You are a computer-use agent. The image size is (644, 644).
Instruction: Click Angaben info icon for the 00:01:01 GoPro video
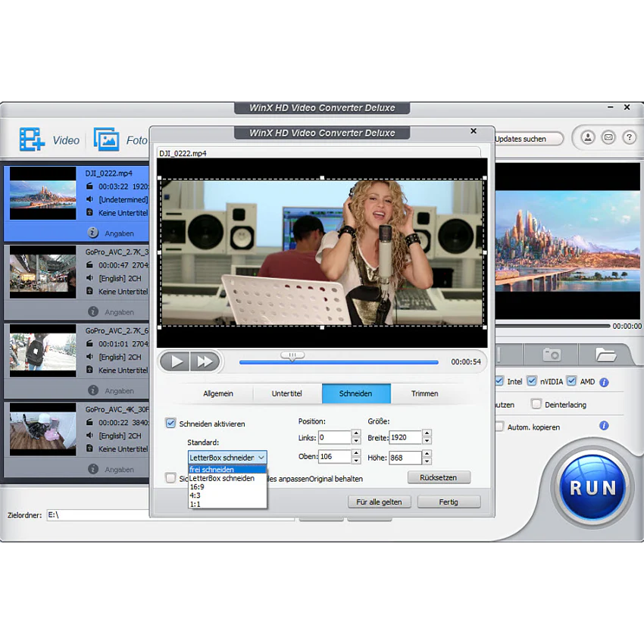coord(93,390)
